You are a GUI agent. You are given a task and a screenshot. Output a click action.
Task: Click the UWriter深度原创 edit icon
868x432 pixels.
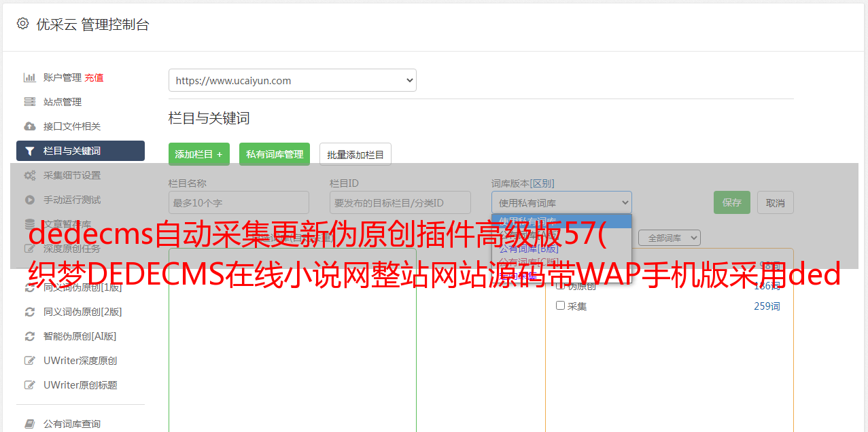(29, 361)
